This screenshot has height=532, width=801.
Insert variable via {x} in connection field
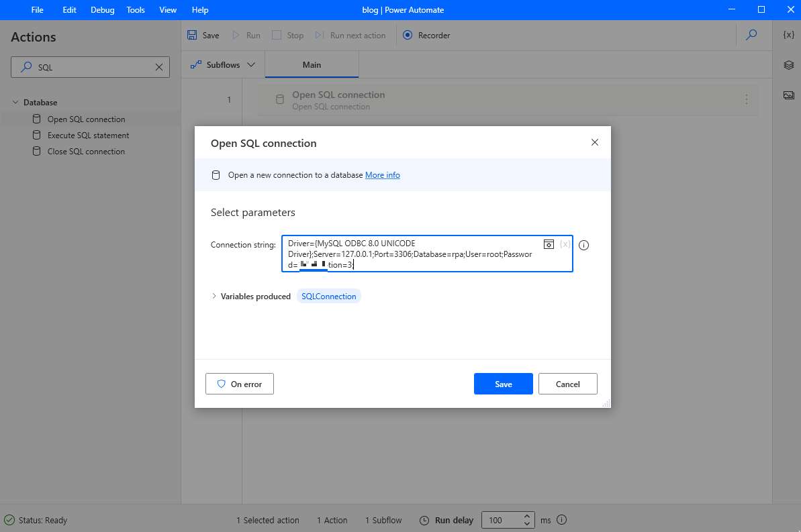pyautogui.click(x=565, y=244)
